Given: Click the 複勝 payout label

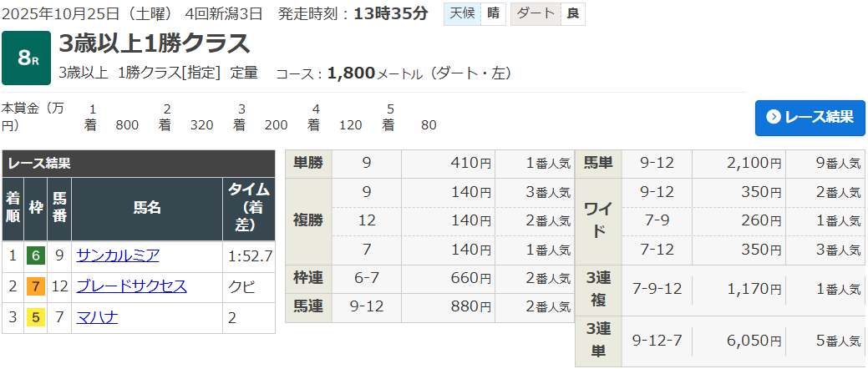Looking at the screenshot, I should click(308, 220).
